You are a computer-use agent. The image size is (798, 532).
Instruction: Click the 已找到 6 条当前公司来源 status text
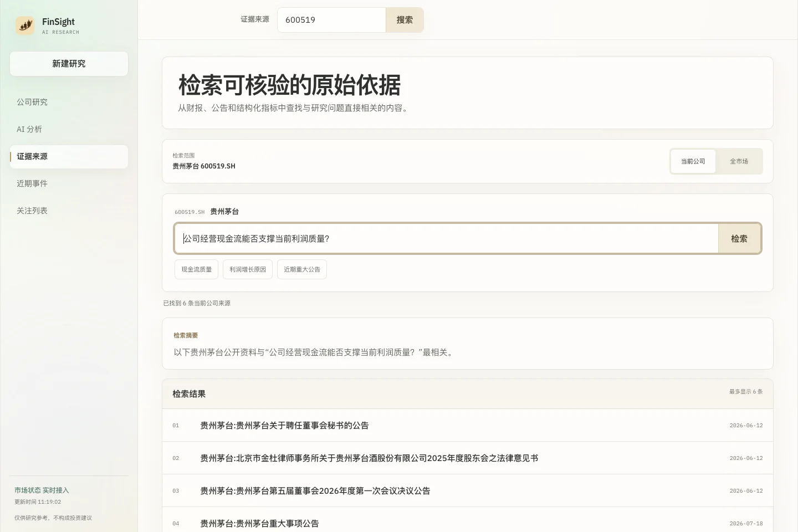197,303
